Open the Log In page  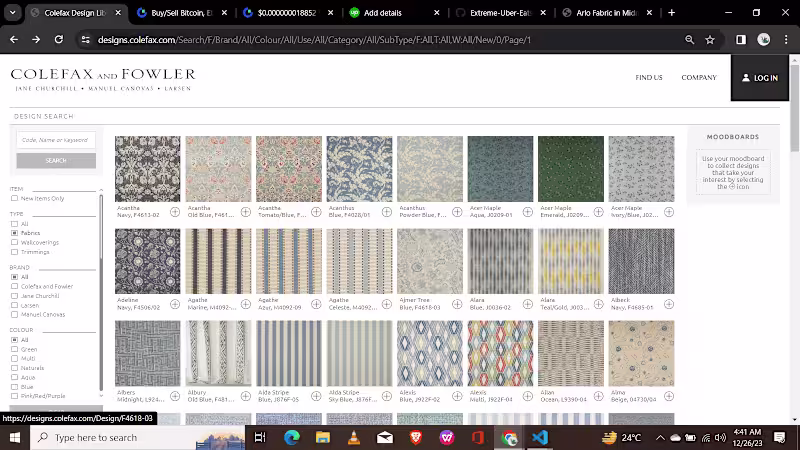759,78
